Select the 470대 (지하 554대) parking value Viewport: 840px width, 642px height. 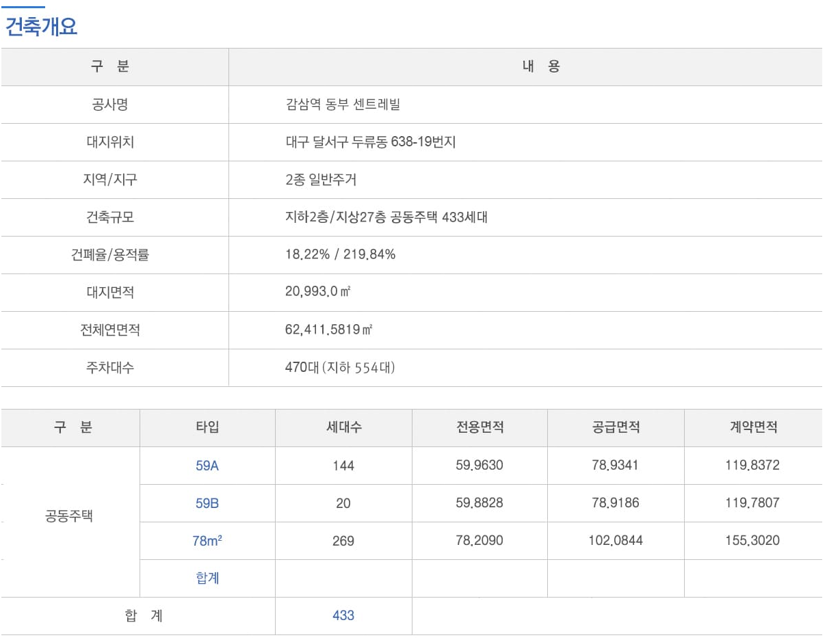[340, 368]
